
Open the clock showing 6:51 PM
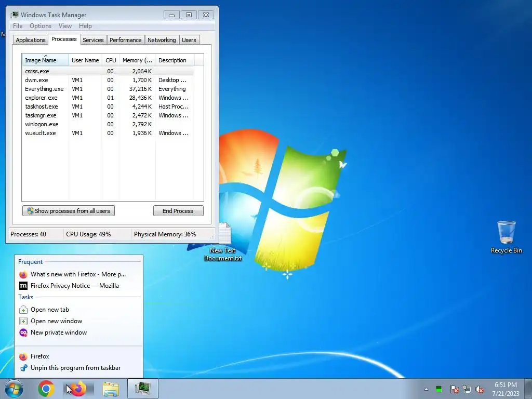pyautogui.click(x=506, y=389)
